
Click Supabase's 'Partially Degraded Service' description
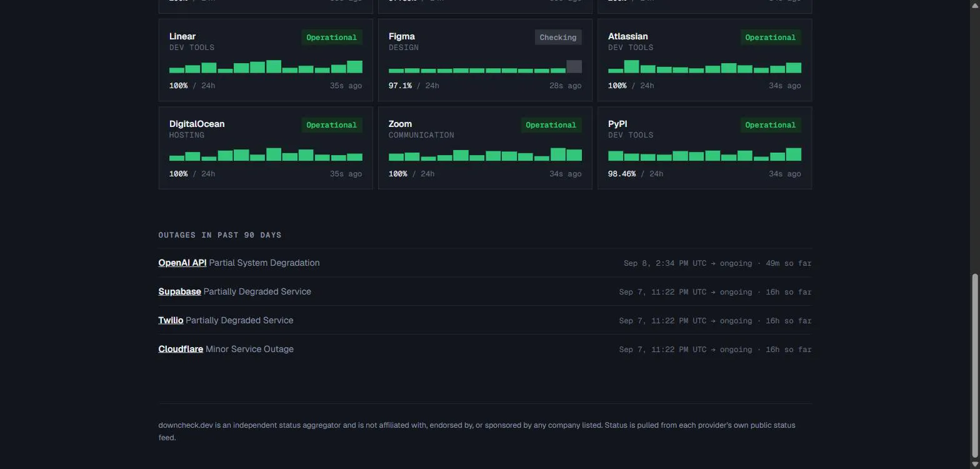(x=257, y=291)
